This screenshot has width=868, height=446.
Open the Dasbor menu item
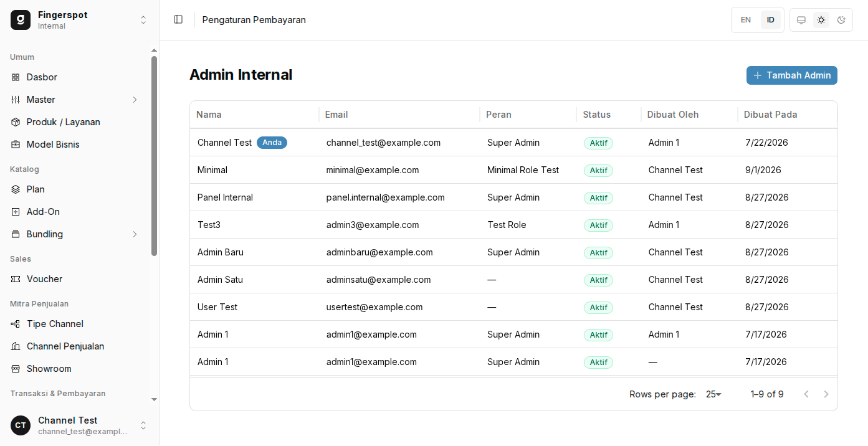(x=75, y=77)
